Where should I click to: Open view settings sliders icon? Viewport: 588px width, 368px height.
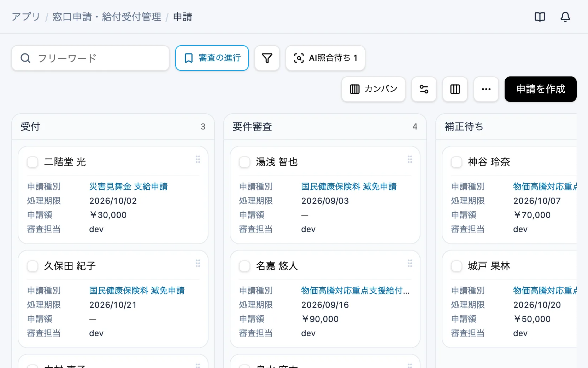tap(424, 89)
